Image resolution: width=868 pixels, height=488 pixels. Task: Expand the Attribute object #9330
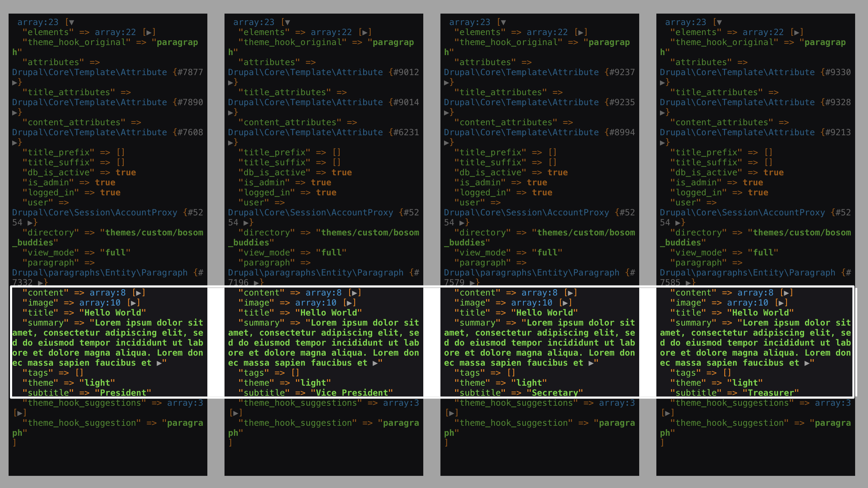pyautogui.click(x=662, y=82)
